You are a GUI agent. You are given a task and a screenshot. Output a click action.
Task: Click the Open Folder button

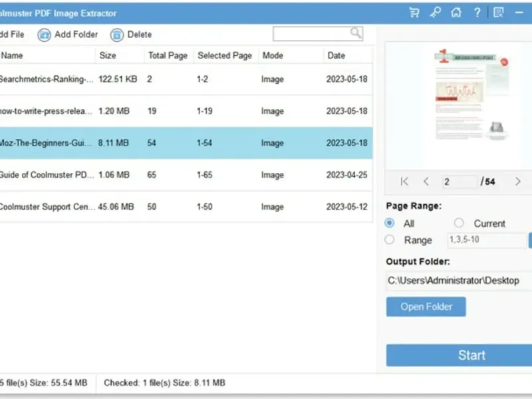pos(426,307)
